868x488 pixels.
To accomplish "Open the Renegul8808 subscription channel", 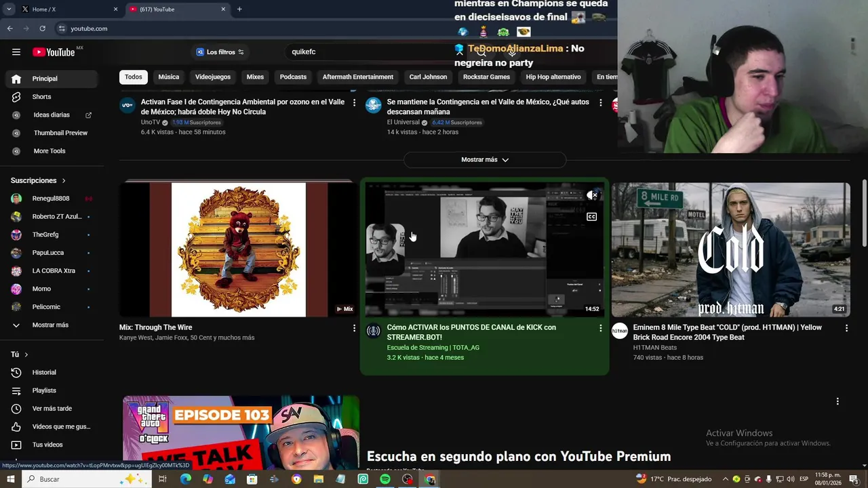I will point(52,199).
